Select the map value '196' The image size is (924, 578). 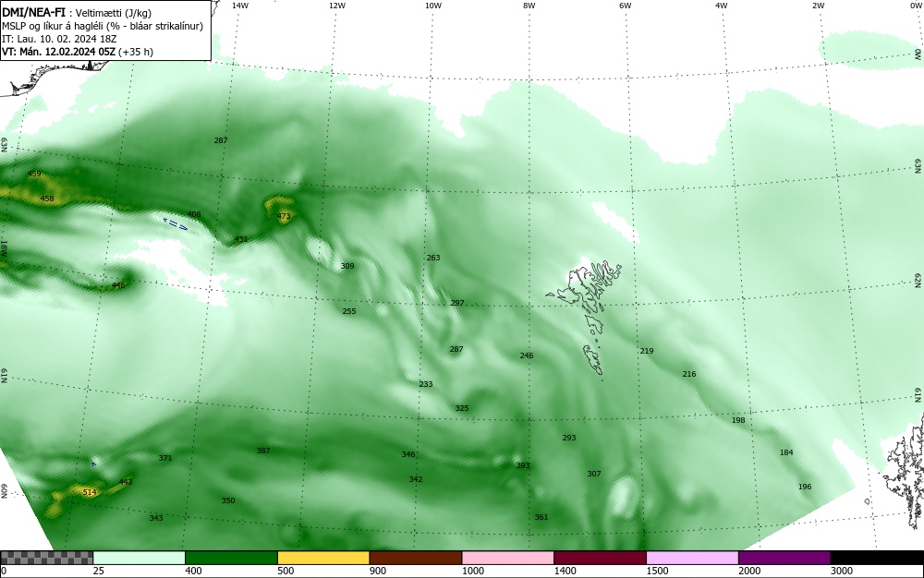click(805, 487)
